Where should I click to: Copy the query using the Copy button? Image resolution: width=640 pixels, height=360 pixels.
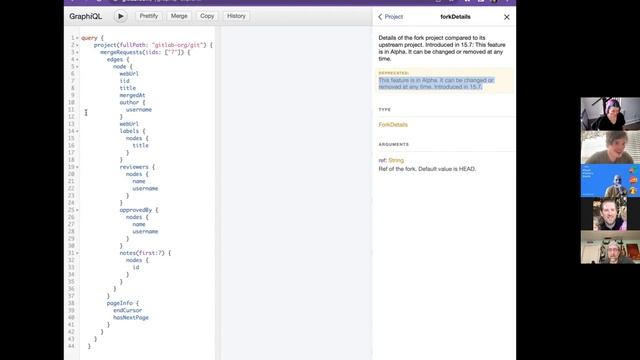click(207, 16)
